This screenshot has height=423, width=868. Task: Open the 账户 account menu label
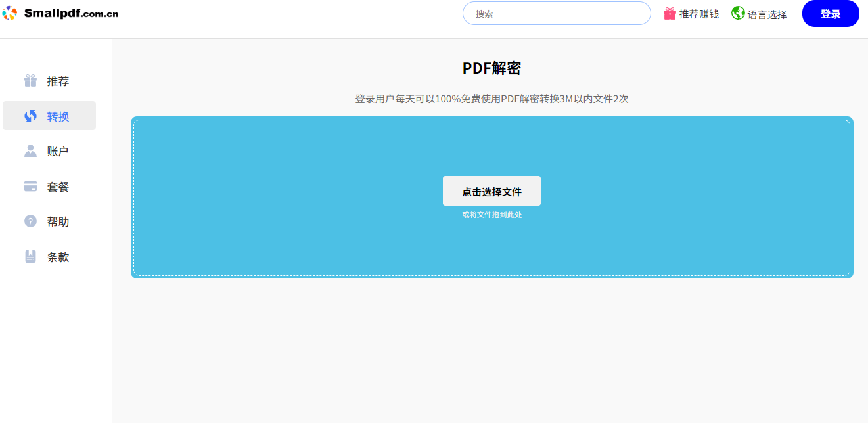point(58,151)
